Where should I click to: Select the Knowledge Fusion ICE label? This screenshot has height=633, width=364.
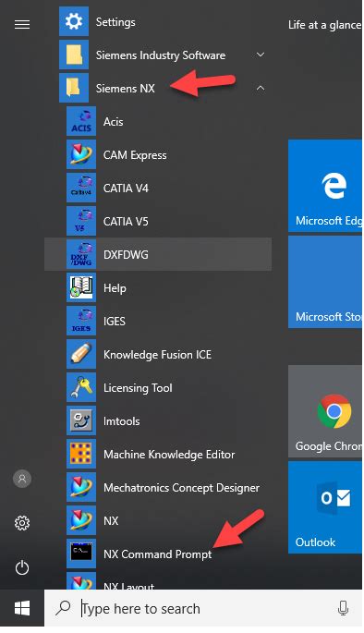(157, 355)
